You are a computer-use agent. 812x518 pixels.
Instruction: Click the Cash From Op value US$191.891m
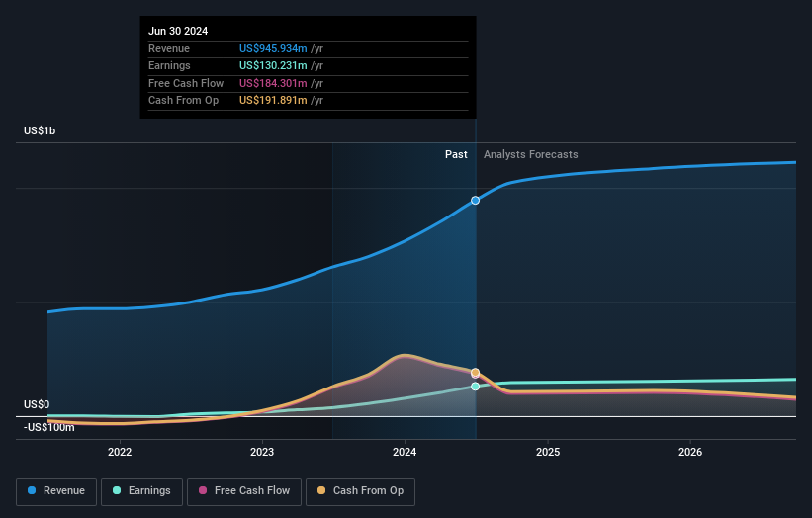pos(273,101)
